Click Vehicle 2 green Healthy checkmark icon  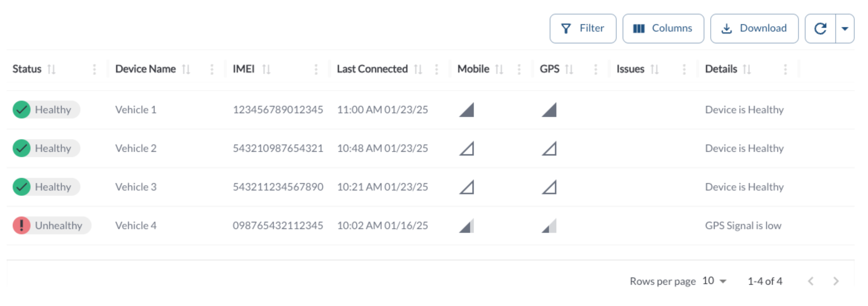point(22,148)
